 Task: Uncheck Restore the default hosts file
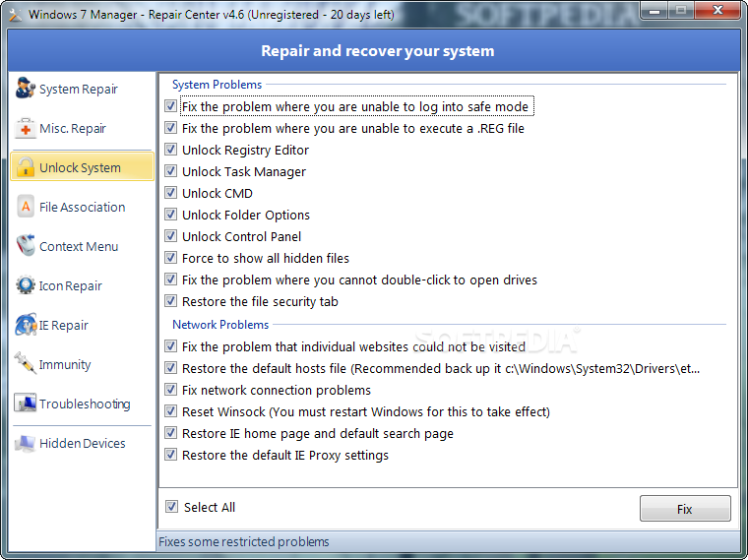(170, 368)
